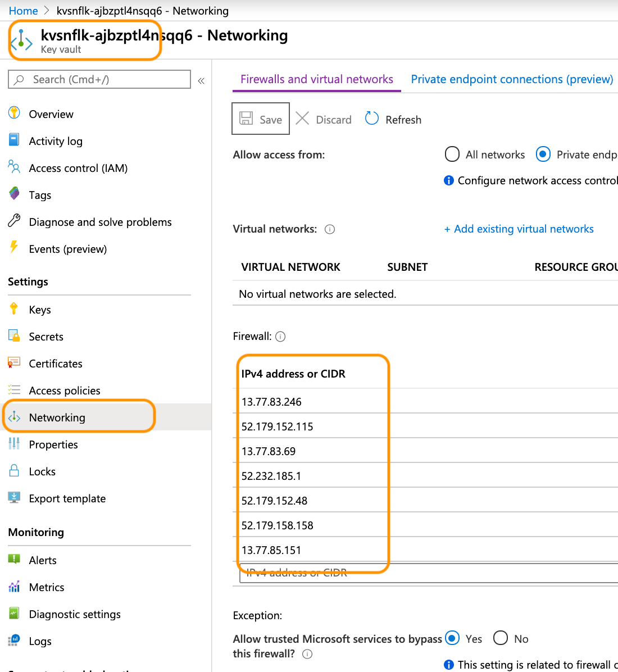
Task: Select firewall entry 52.179.152.48
Action: click(x=274, y=501)
